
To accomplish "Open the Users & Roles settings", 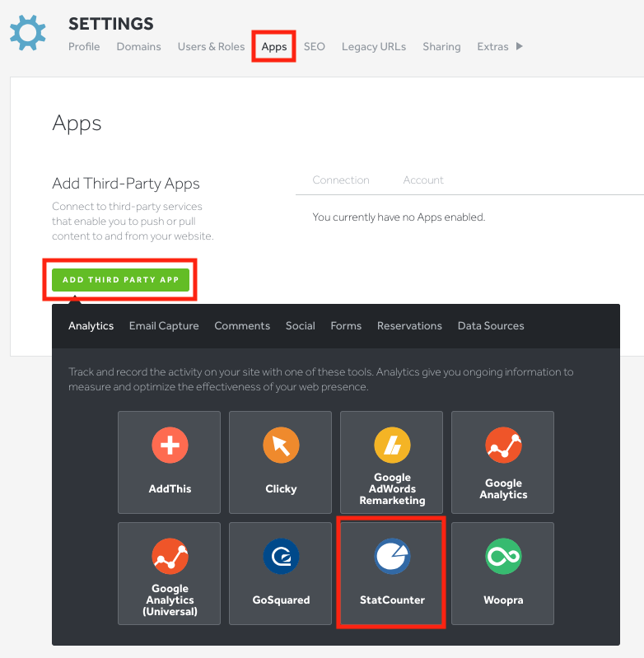I will [x=211, y=47].
